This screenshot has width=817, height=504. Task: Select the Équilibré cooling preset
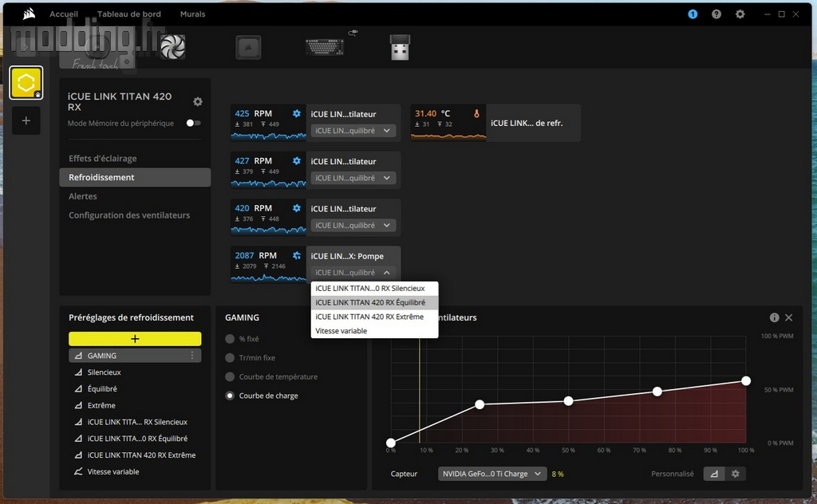pos(135,389)
